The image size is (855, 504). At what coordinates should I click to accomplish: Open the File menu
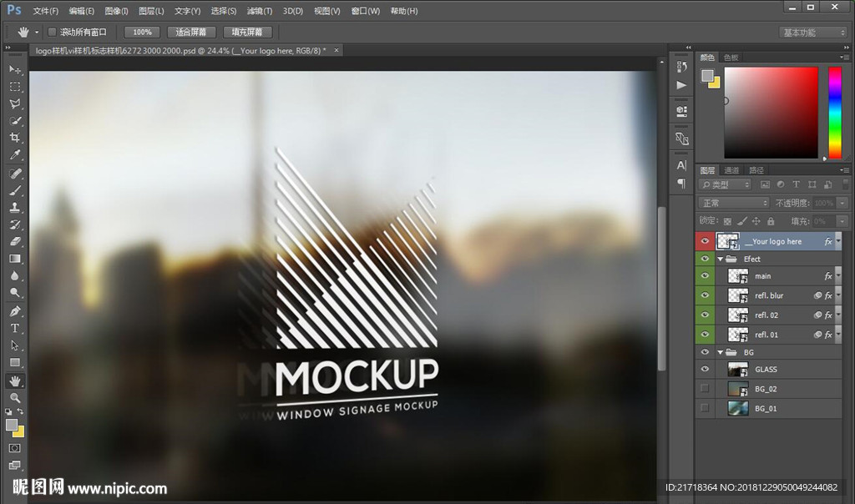tap(45, 11)
